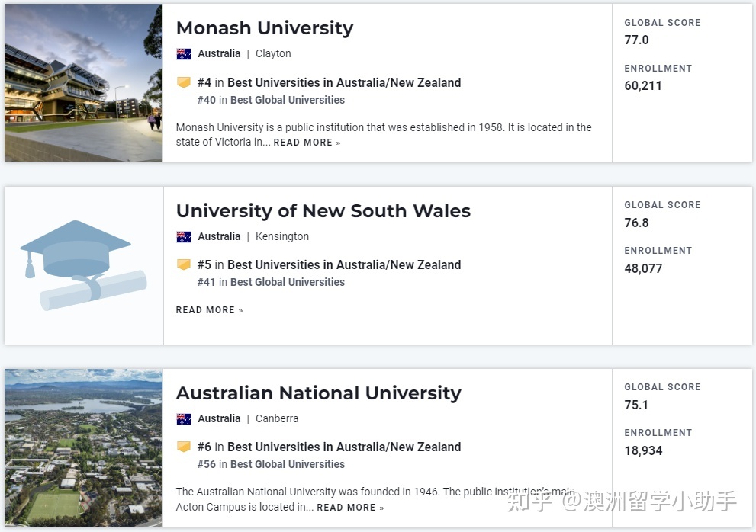Viewport: 756px width, 532px height.
Task: Click the graduation cap placeholder image
Action: pyautogui.click(x=83, y=265)
